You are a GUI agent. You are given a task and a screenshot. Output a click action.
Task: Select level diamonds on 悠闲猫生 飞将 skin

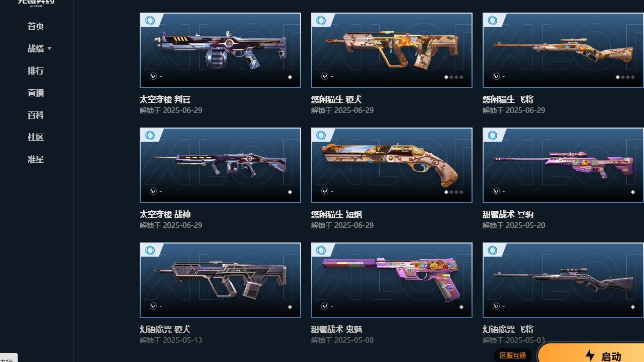click(x=625, y=77)
